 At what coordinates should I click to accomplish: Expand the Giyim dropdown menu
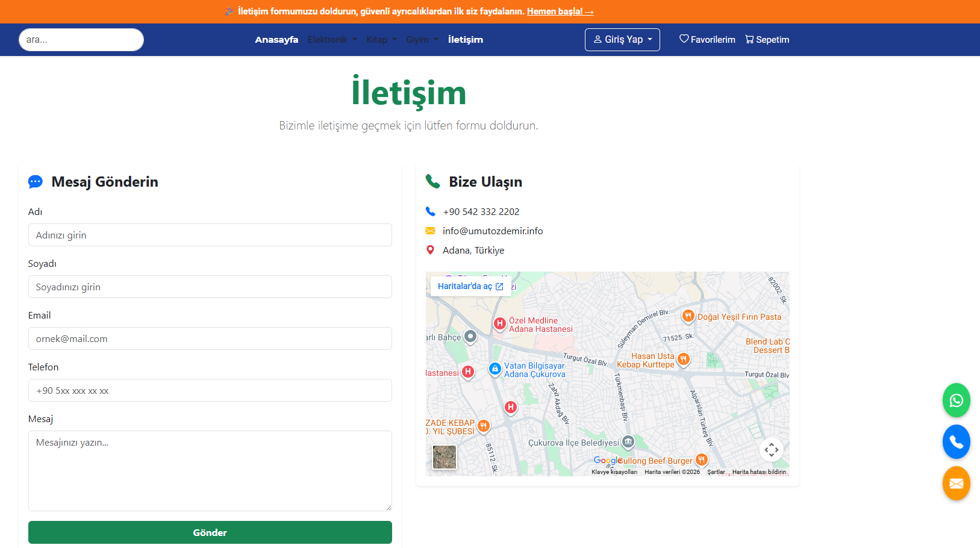coord(422,40)
